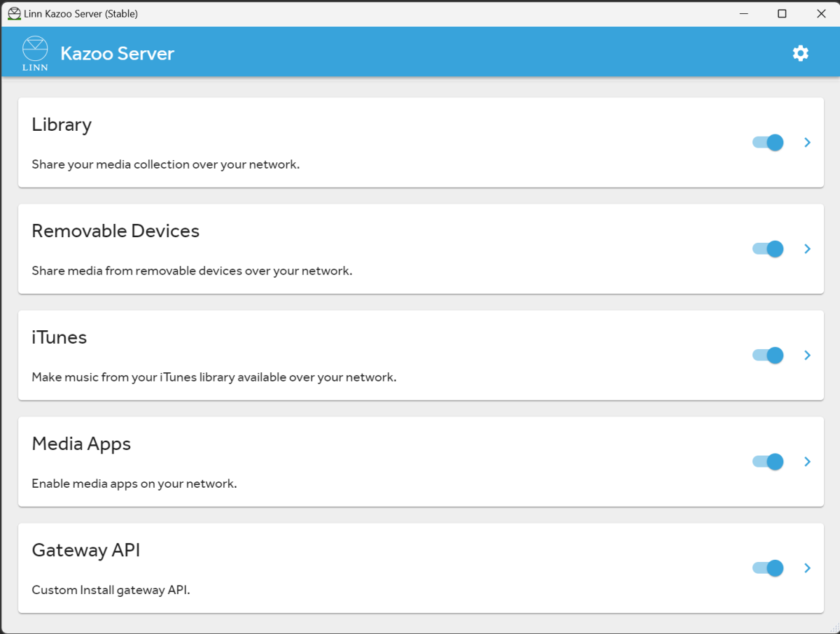Open Media Apps chevron arrow
This screenshot has height=634, width=840.
point(807,462)
